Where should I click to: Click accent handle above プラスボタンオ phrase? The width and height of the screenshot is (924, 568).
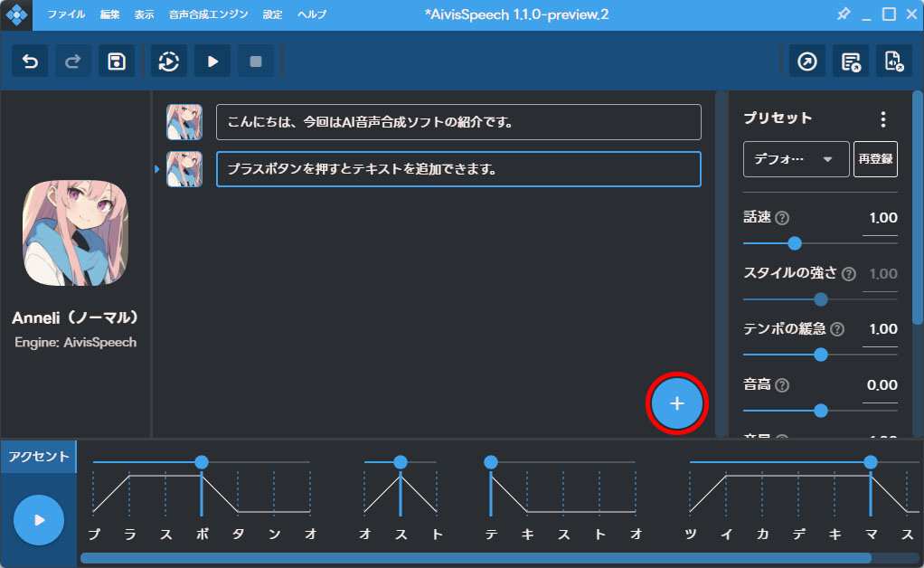[202, 462]
